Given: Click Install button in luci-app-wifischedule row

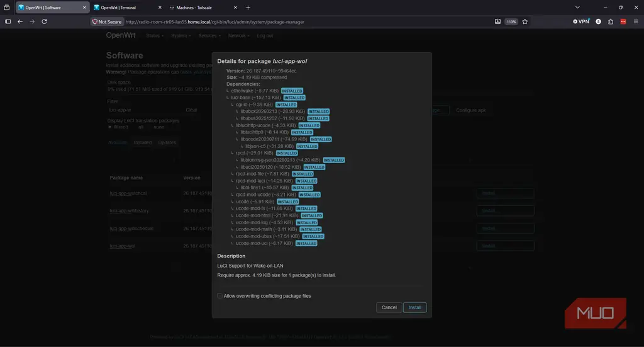Looking at the screenshot, I should (x=505, y=229).
